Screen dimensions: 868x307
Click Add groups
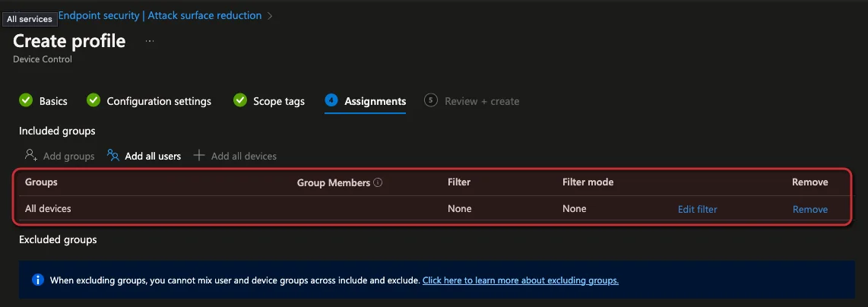[x=60, y=156]
